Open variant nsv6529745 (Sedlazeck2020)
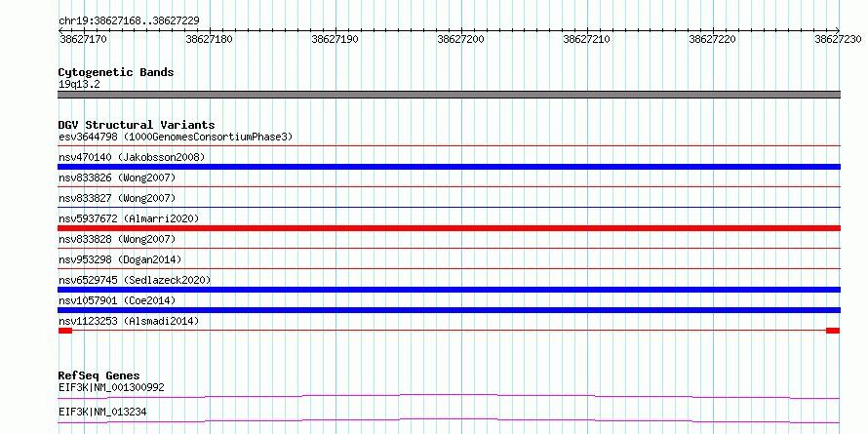868x434 pixels. (135, 280)
